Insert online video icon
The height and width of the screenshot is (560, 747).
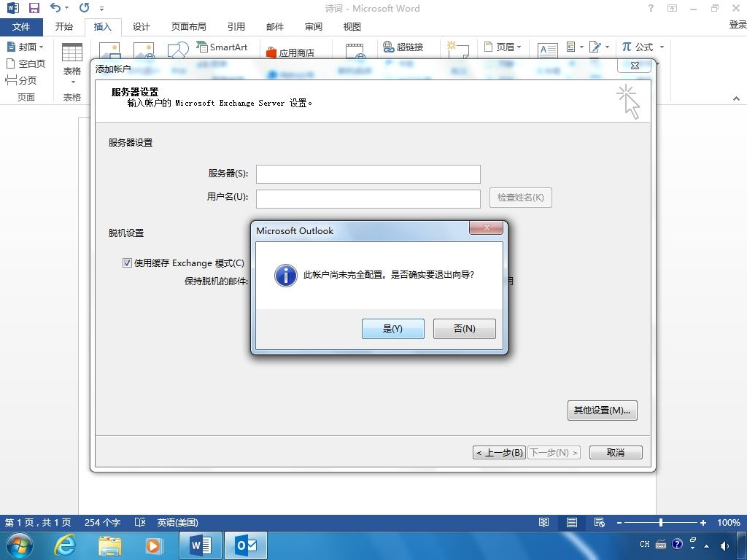(x=355, y=51)
